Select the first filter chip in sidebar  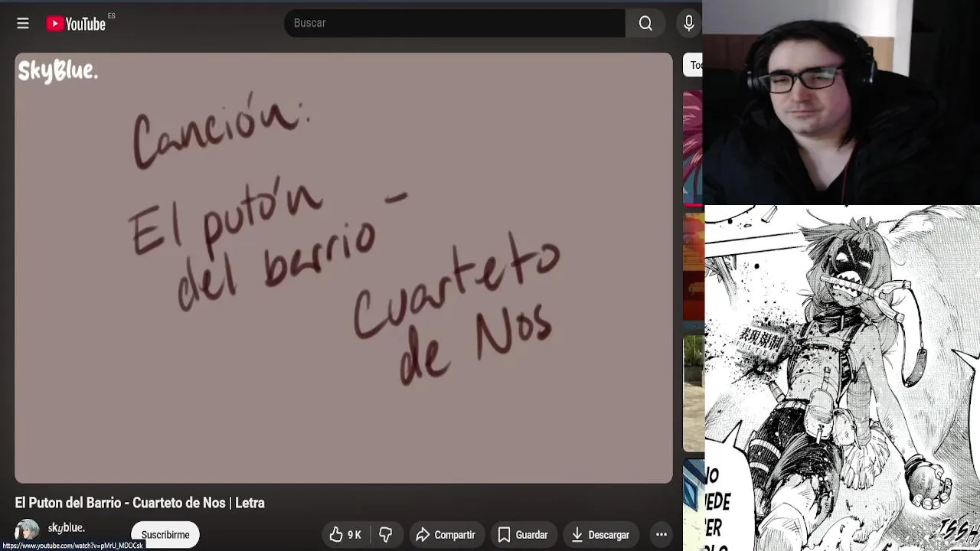pos(693,65)
